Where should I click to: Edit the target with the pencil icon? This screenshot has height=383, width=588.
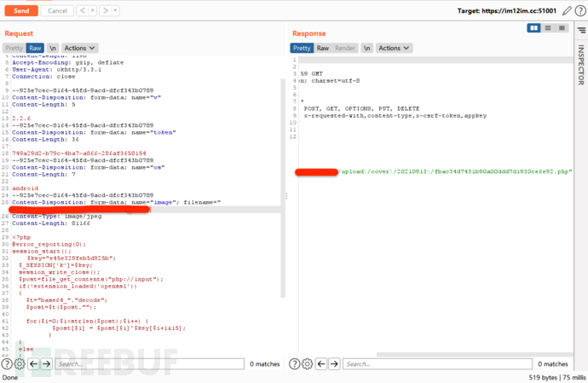coord(567,11)
